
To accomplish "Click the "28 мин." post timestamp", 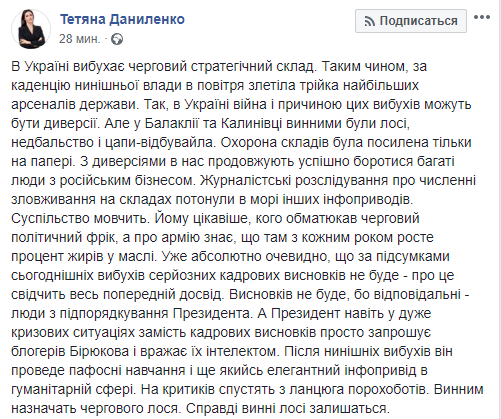I will click(x=79, y=39).
